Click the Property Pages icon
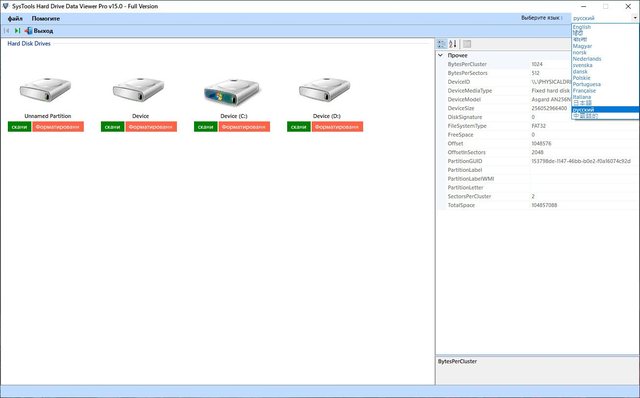Image resolution: width=640 pixels, height=398 pixels. tap(467, 44)
